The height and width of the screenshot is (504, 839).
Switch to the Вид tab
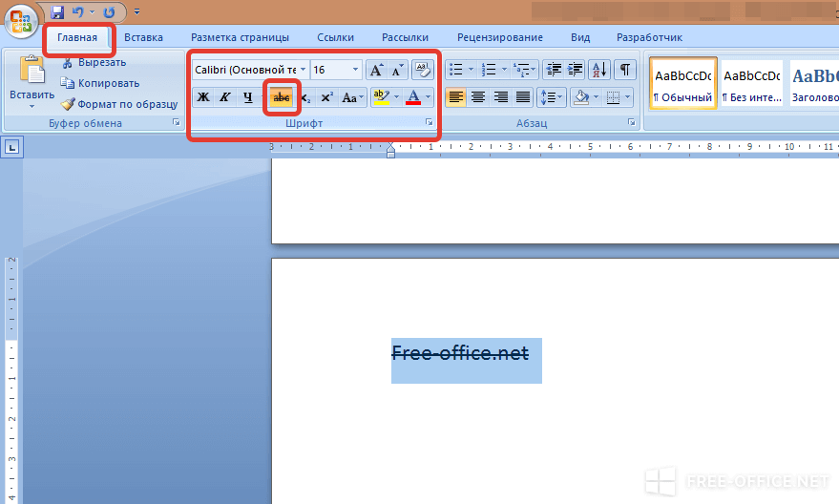tap(580, 37)
